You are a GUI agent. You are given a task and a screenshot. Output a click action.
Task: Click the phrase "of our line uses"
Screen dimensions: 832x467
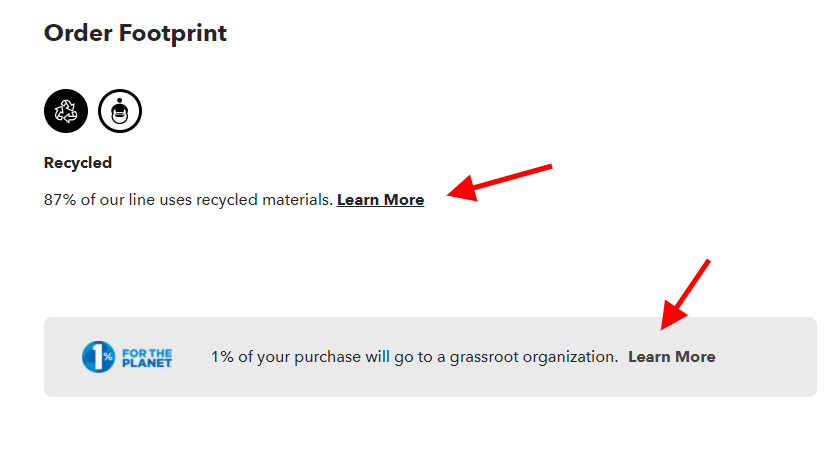pos(134,200)
